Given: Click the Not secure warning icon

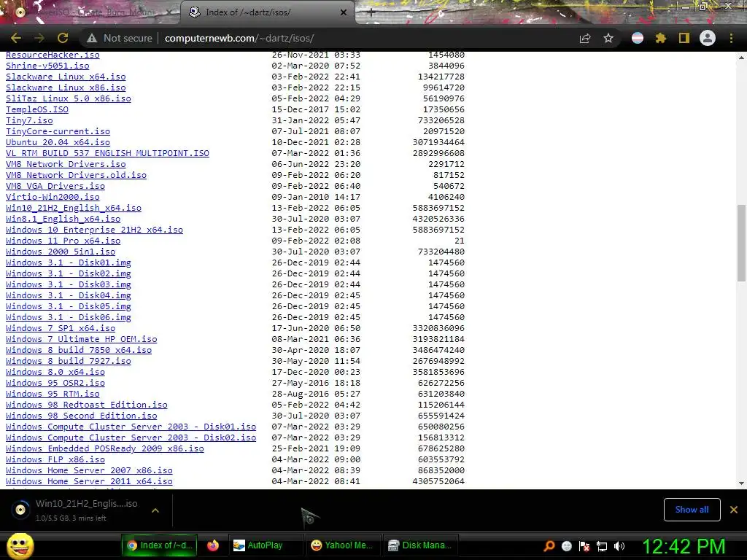Looking at the screenshot, I should (x=92, y=38).
